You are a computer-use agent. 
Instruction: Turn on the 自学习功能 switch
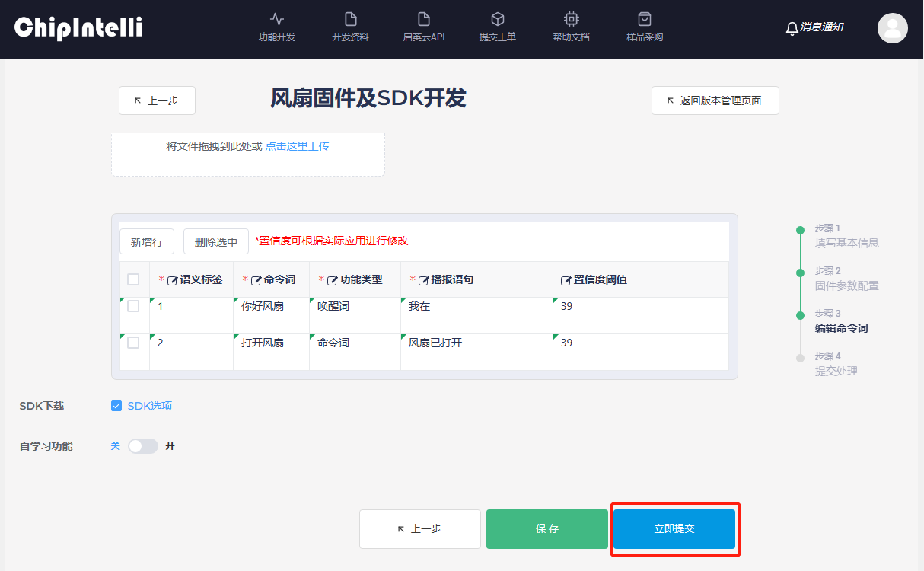142,446
